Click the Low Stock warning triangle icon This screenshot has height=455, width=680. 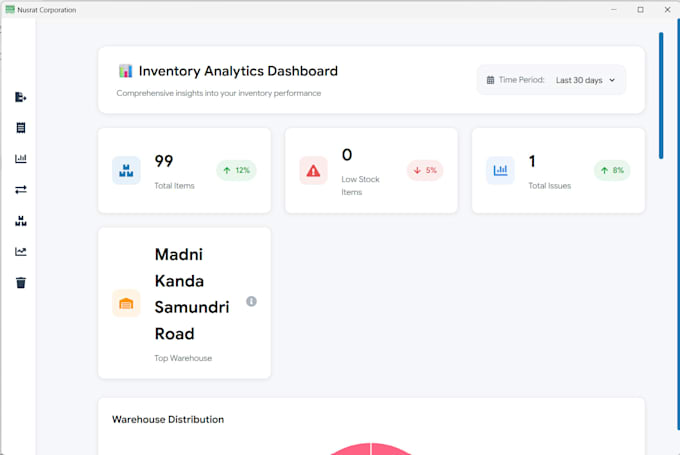(x=313, y=170)
